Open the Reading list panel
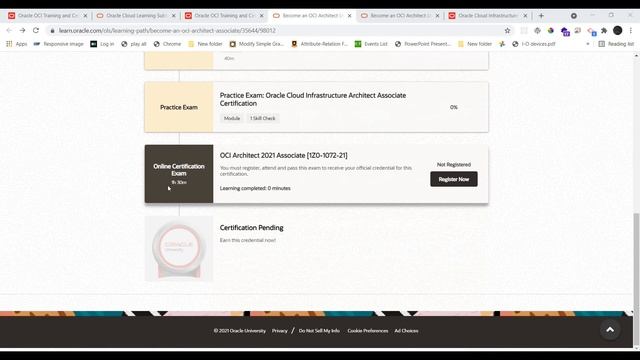 [616, 44]
